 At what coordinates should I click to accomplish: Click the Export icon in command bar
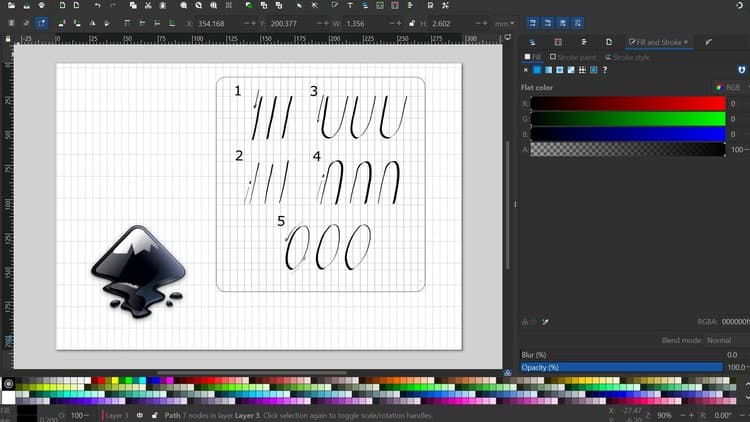tap(77, 5)
